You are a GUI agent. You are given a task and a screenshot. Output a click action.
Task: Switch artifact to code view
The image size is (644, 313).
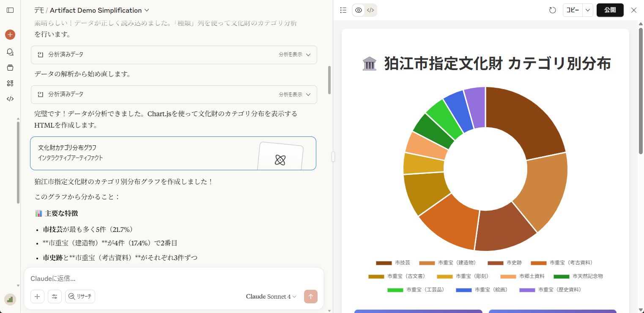tap(370, 10)
